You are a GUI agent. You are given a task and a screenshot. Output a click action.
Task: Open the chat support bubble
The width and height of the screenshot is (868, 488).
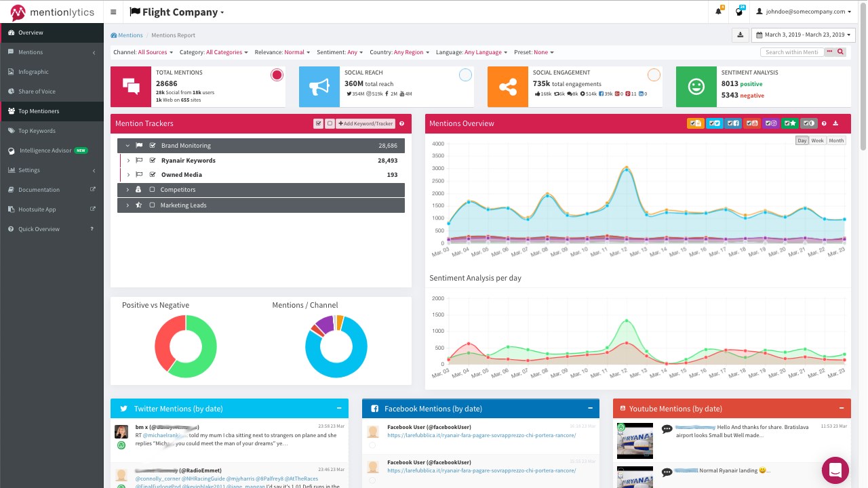tap(835, 470)
